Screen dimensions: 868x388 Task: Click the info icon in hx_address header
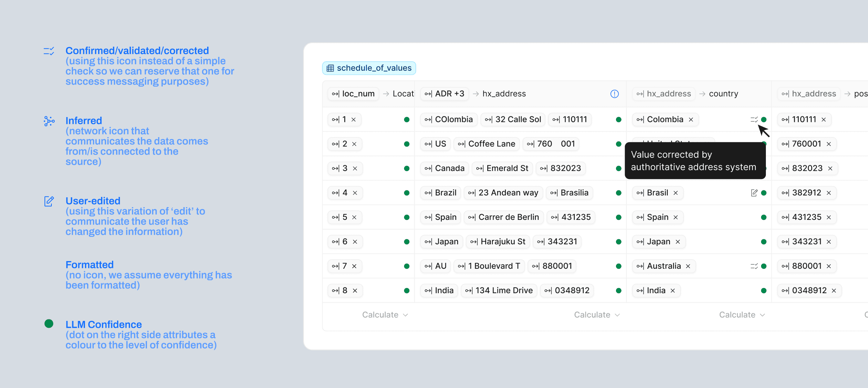pyautogui.click(x=615, y=94)
